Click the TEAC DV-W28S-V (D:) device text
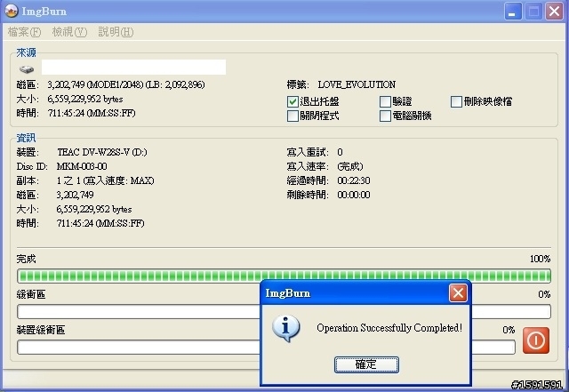This screenshot has width=569, height=392. coord(102,152)
